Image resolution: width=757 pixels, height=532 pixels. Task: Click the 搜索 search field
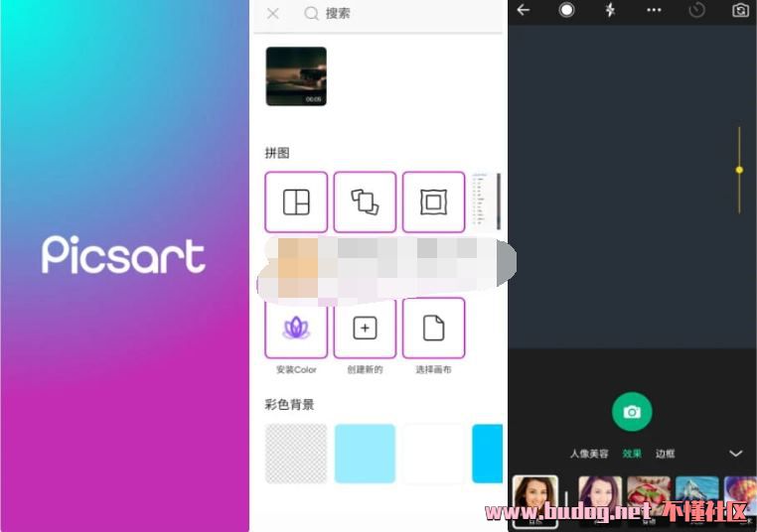coord(397,14)
